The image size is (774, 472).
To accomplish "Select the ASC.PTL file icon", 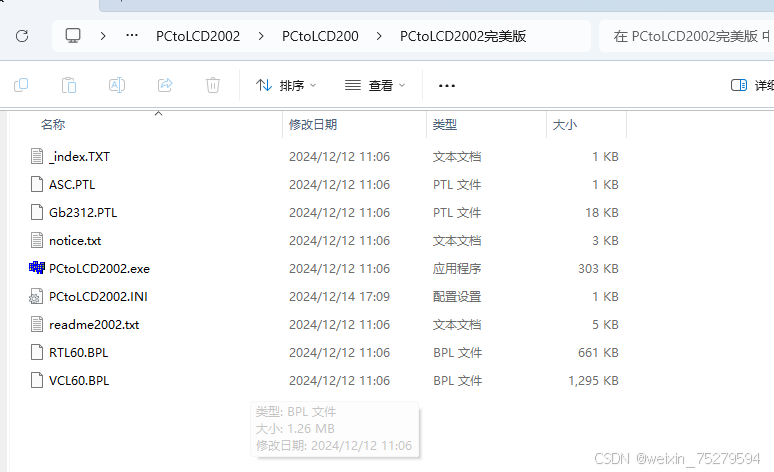I will (37, 185).
